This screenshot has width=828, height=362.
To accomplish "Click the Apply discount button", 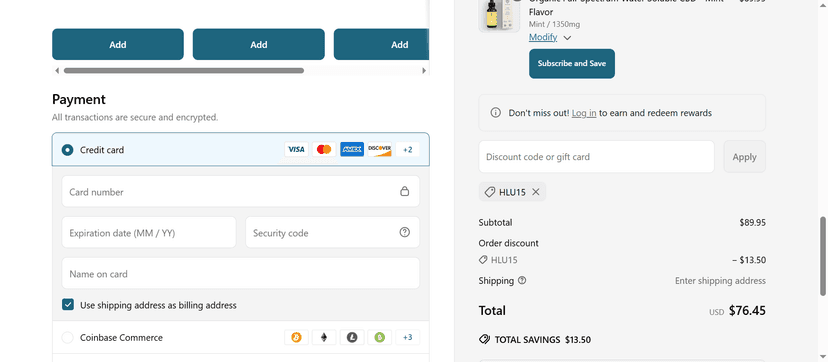I will tap(745, 157).
